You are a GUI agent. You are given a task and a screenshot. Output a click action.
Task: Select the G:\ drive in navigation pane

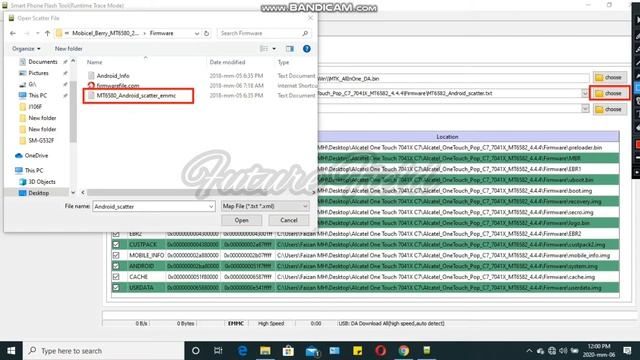pos(32,84)
